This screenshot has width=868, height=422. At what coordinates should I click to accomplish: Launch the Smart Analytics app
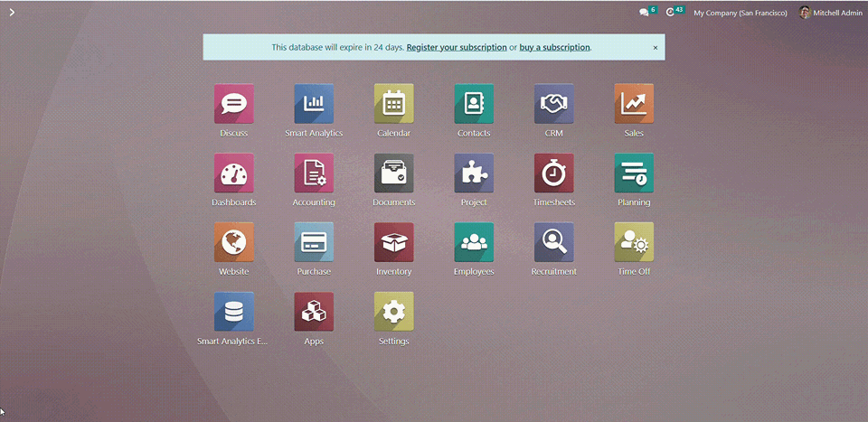click(314, 103)
